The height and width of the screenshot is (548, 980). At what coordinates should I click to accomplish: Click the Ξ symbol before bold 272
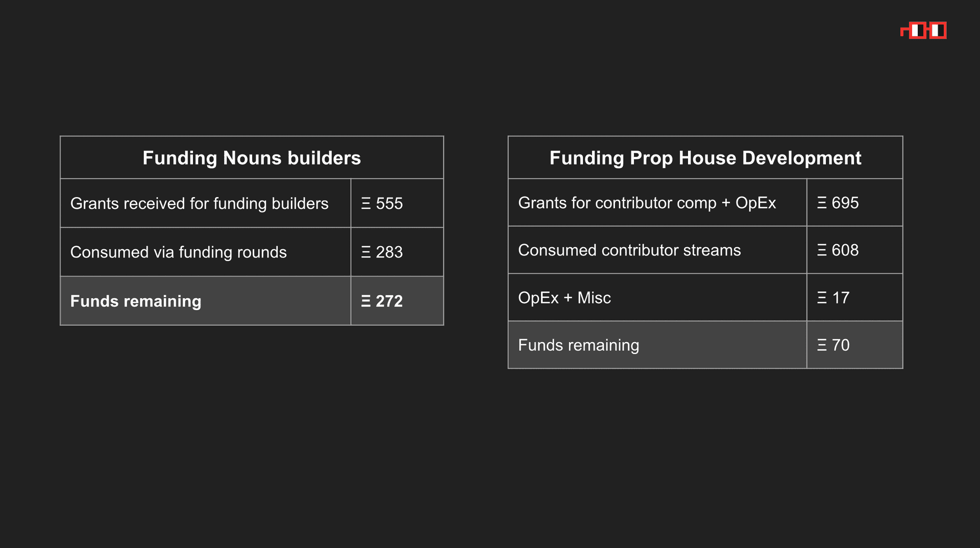click(x=366, y=301)
